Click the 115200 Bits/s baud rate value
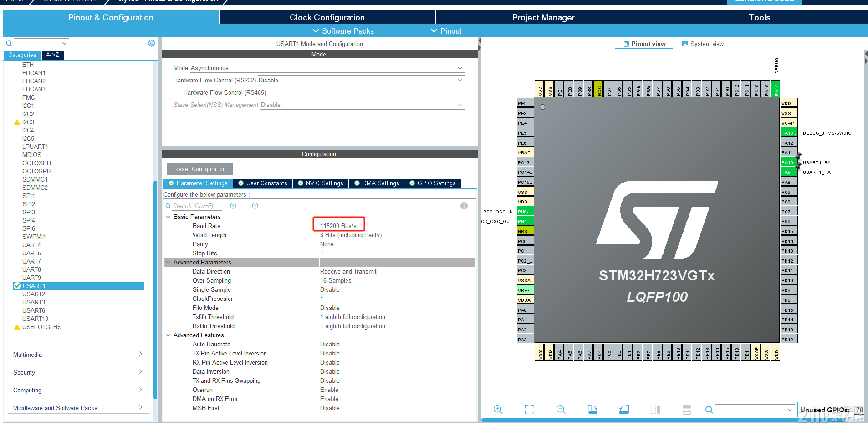The image size is (868, 426). 338,226
